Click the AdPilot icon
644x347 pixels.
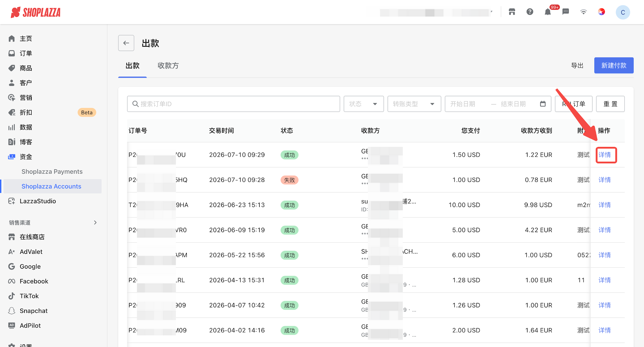pyautogui.click(x=12, y=326)
